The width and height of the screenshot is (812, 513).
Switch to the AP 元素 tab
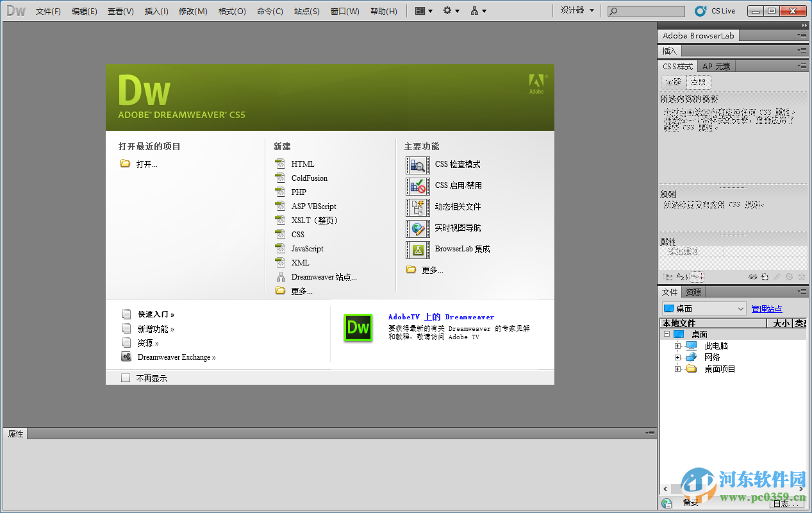click(x=716, y=66)
